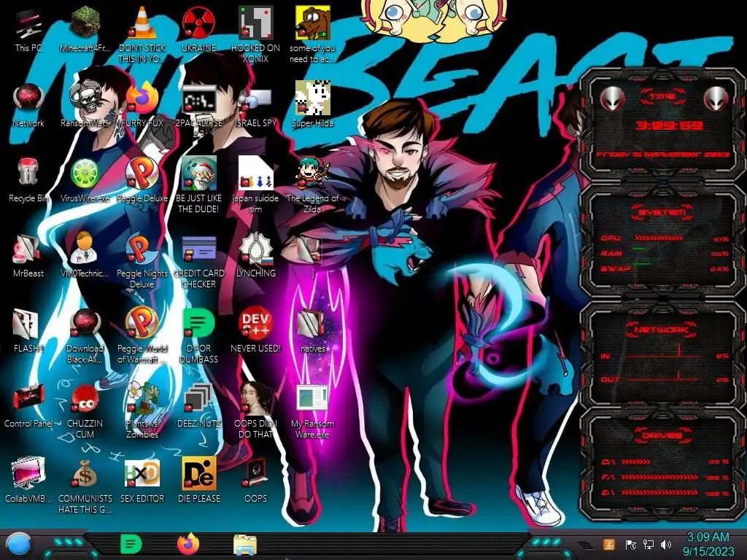Click the left alien head widget icon
747x560 pixels.
612,98
